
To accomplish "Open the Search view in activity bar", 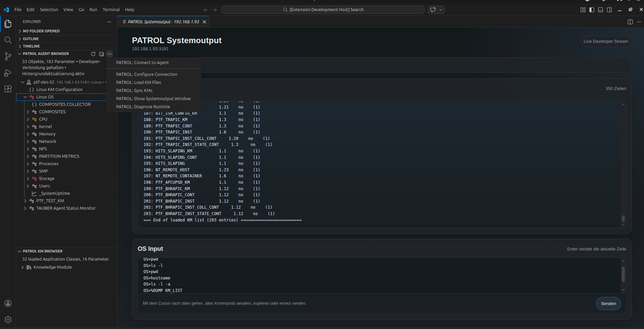I will (8, 40).
